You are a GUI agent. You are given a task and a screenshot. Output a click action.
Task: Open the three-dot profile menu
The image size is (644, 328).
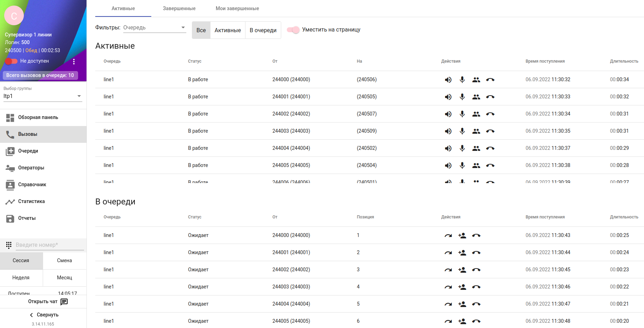(x=74, y=62)
